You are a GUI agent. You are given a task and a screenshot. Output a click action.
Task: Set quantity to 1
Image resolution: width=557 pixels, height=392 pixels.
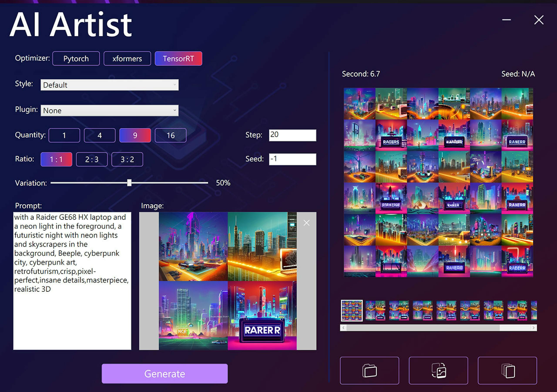click(x=64, y=135)
